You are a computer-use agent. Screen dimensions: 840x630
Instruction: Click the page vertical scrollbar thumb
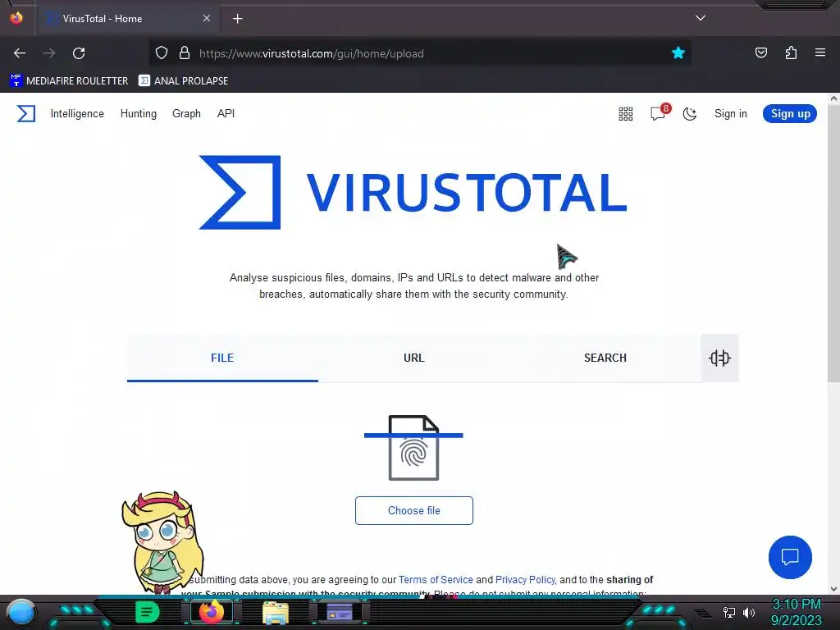(x=833, y=244)
